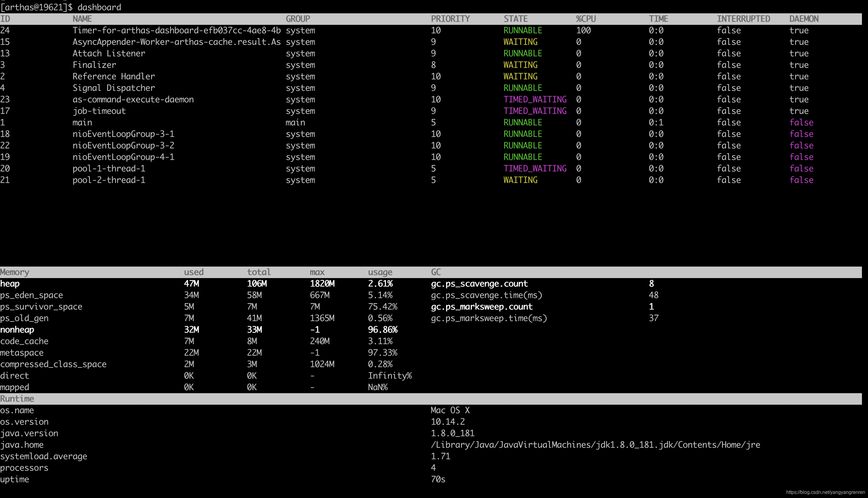Click RUNNABLE state of the Attach Listener row
868x498 pixels.
[523, 53]
